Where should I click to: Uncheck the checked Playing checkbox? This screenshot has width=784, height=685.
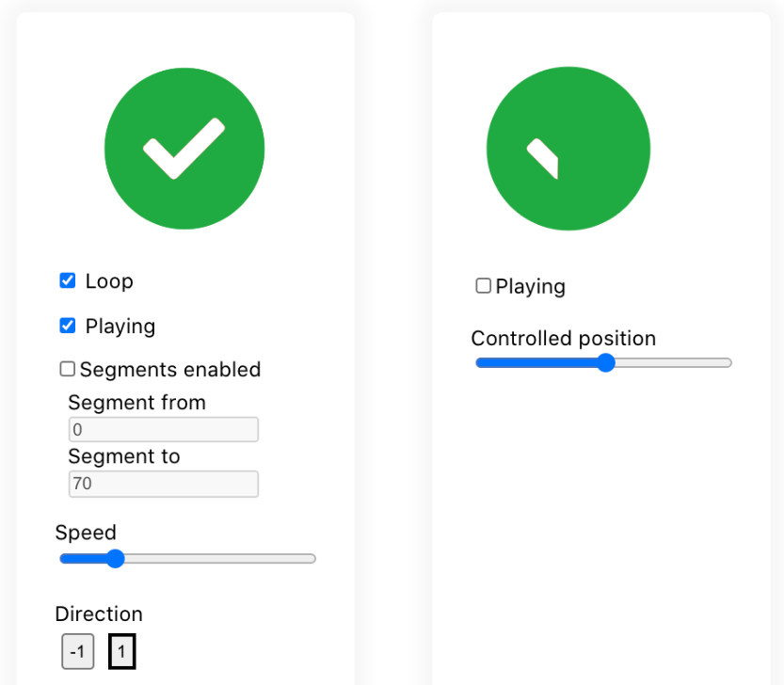point(68,326)
